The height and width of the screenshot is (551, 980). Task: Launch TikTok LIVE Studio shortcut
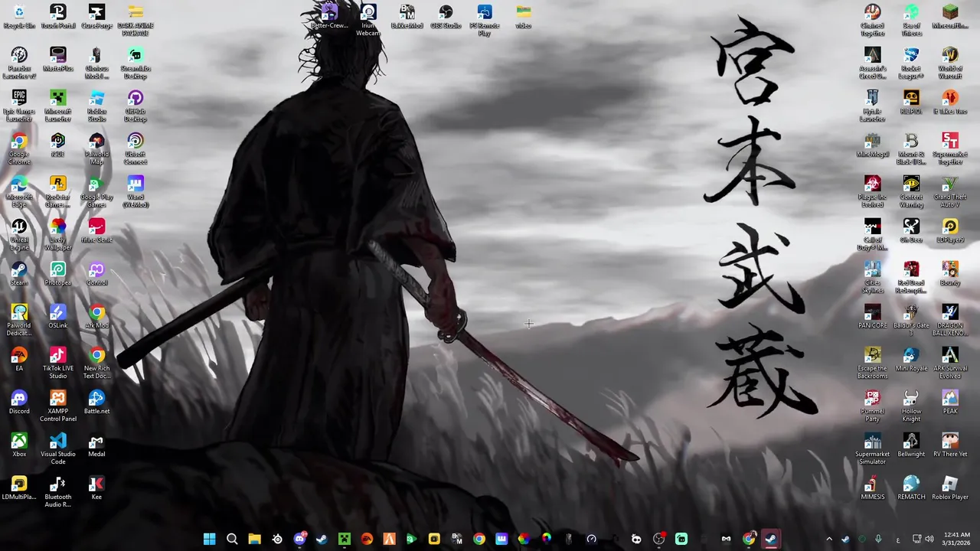click(x=58, y=364)
